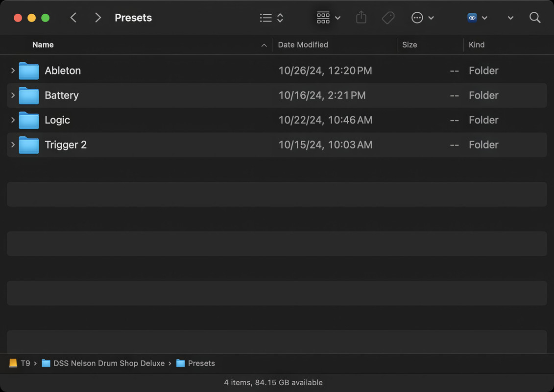Open the Group By grid icon

(323, 17)
